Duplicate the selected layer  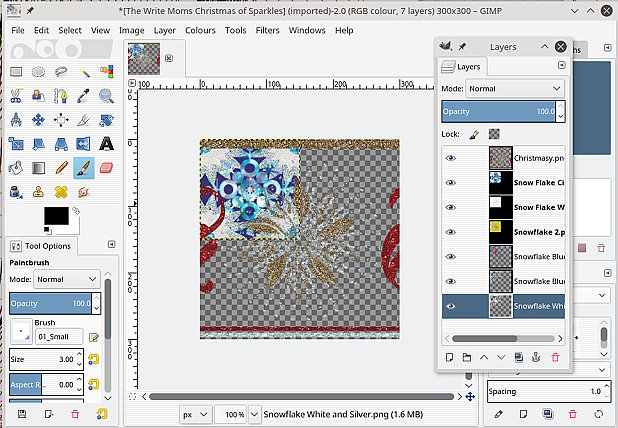519,357
